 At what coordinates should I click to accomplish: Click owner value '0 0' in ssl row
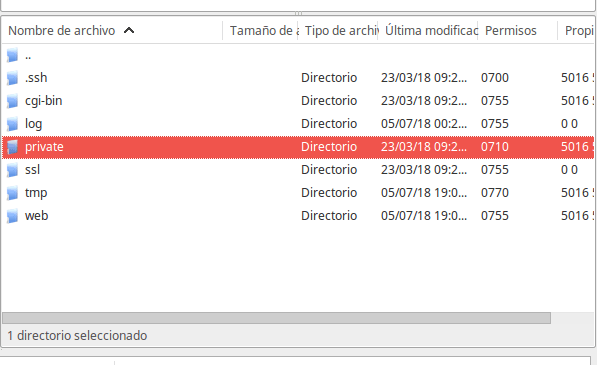point(569,170)
